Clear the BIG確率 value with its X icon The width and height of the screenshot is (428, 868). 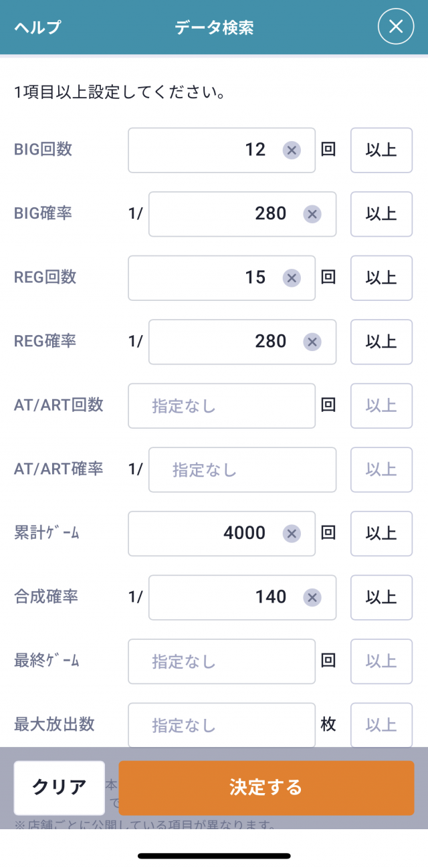tap(312, 214)
